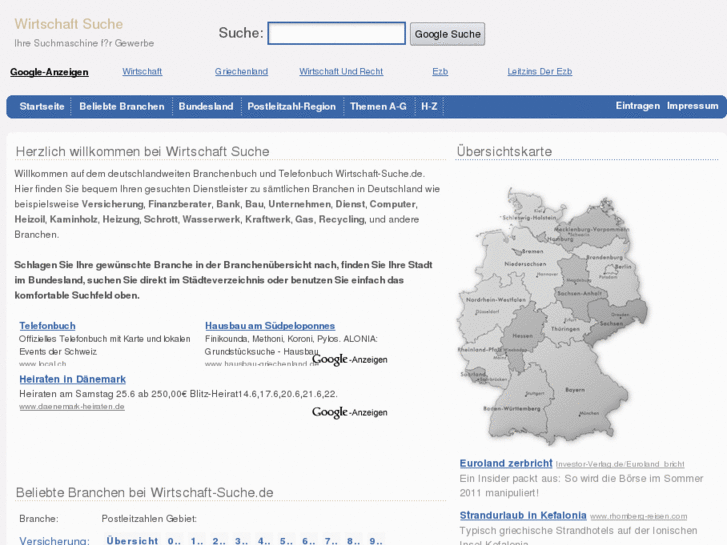Screen dimensions: 727x545
Task: Open postal code region 5.. link
Action: [286, 540]
